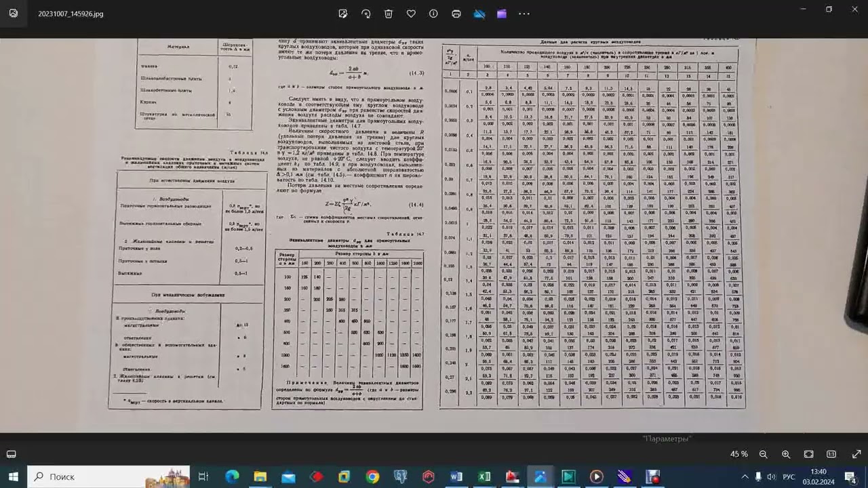Show file info with the info icon
This screenshot has height=488, width=868.
click(x=433, y=14)
